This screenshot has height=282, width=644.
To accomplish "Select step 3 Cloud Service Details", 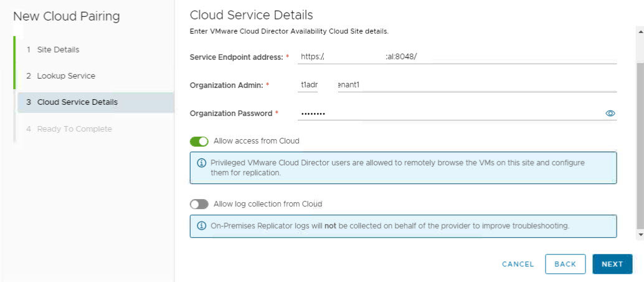I will 96,102.
